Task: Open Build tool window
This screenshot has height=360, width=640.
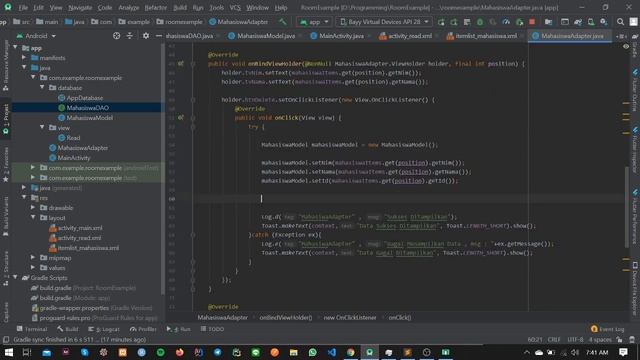Action: coord(68,329)
